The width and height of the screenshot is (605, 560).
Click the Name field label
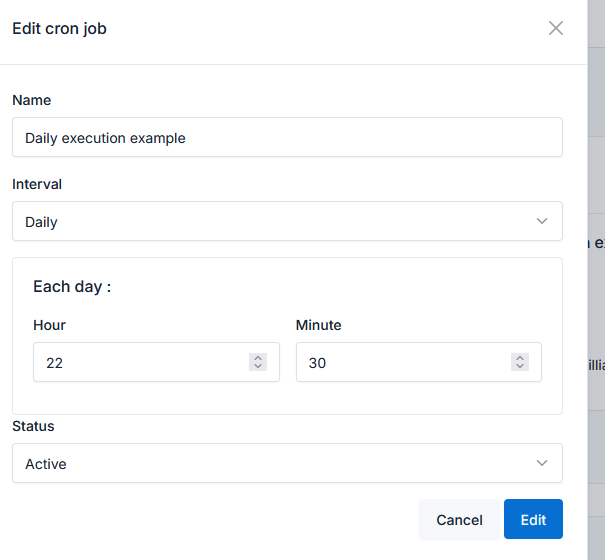tap(31, 100)
